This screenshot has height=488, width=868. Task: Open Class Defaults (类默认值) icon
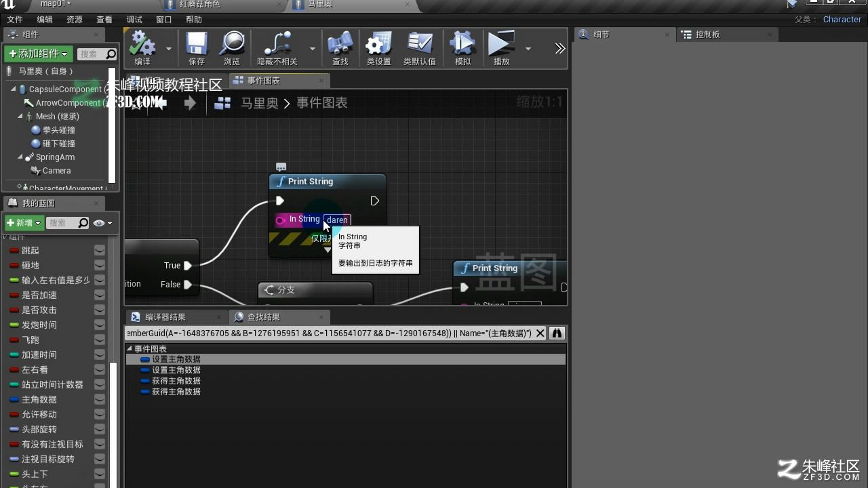[x=420, y=43]
